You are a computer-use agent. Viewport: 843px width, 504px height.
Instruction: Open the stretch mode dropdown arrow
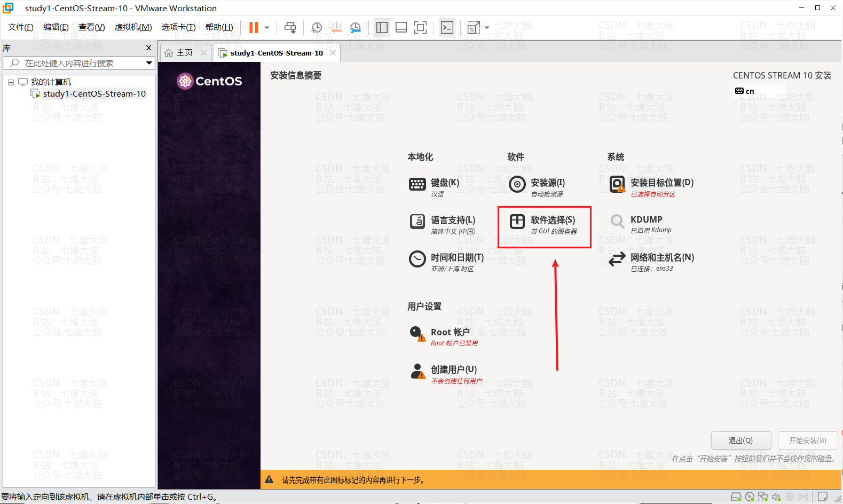486,27
